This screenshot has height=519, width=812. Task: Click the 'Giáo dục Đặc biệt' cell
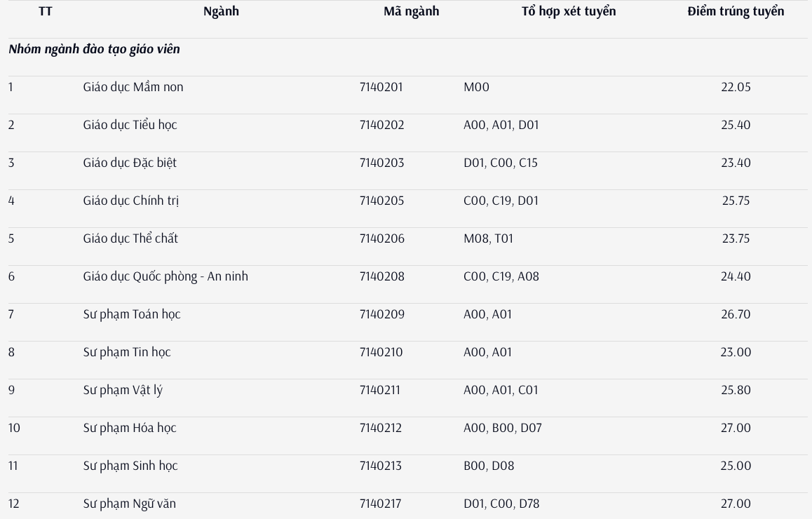[x=130, y=163]
